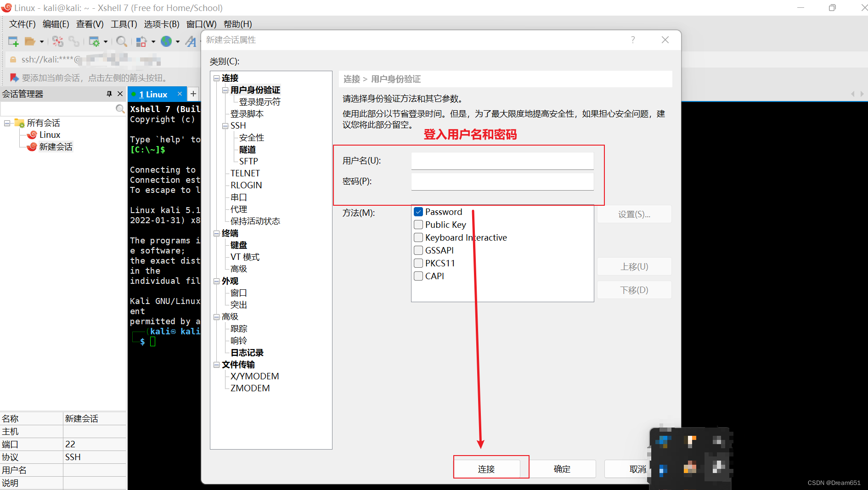Click the Disconnect broken-link toolbar icon
The width and height of the screenshot is (868, 490).
[58, 41]
